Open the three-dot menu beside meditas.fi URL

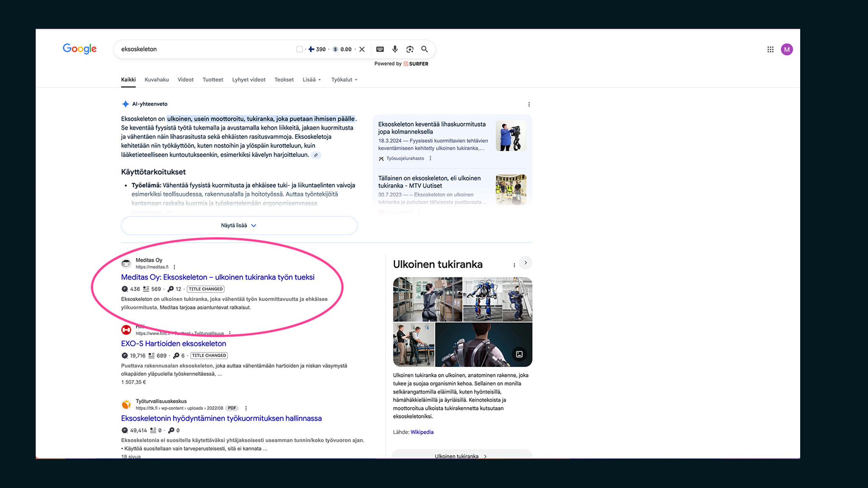coord(174,267)
